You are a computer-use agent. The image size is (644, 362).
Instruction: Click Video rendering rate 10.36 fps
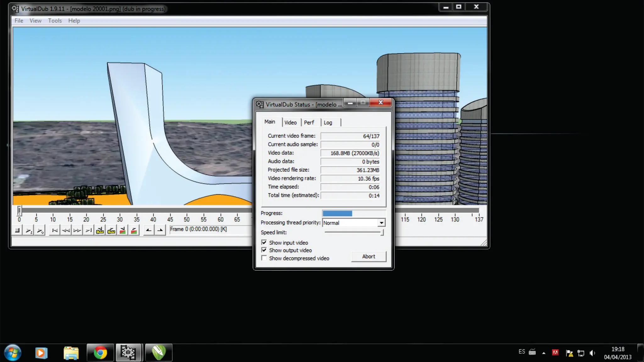(x=368, y=179)
